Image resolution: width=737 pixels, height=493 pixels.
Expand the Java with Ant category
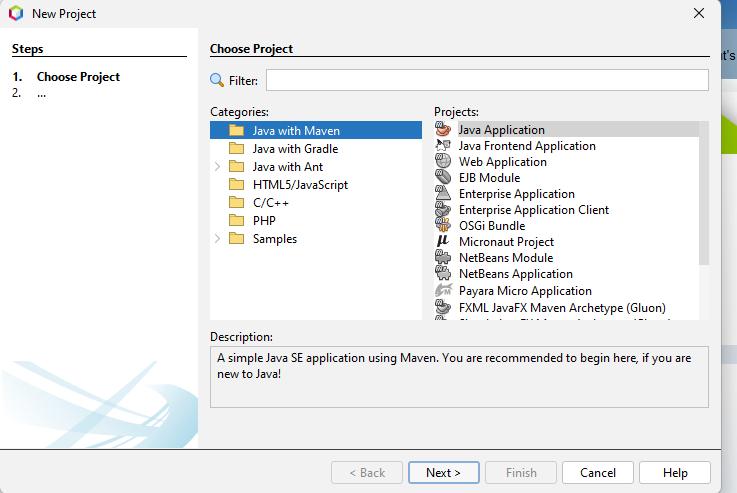click(217, 166)
